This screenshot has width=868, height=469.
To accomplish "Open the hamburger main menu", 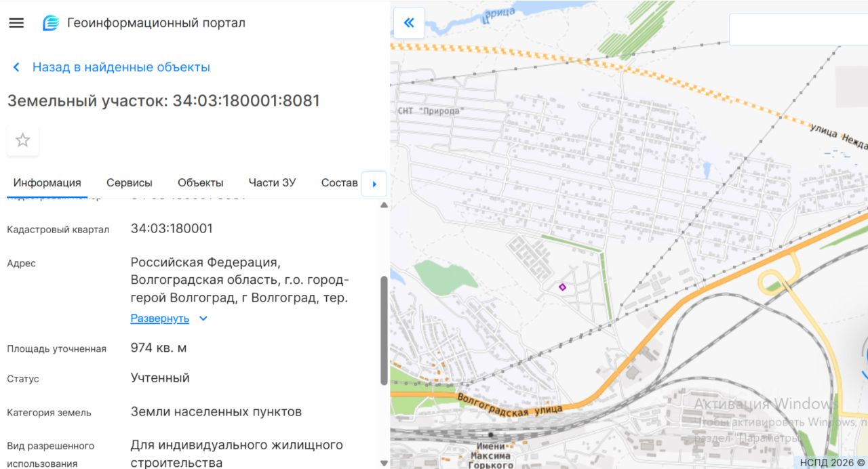I will click(x=16, y=23).
